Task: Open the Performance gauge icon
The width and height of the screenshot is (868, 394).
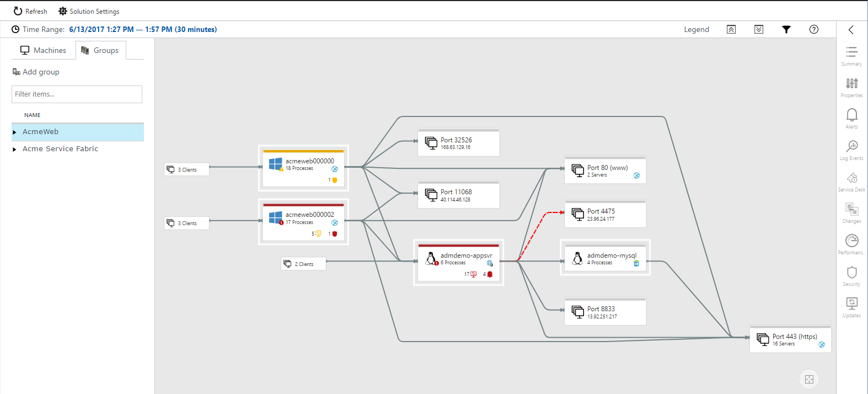Action: 851,241
